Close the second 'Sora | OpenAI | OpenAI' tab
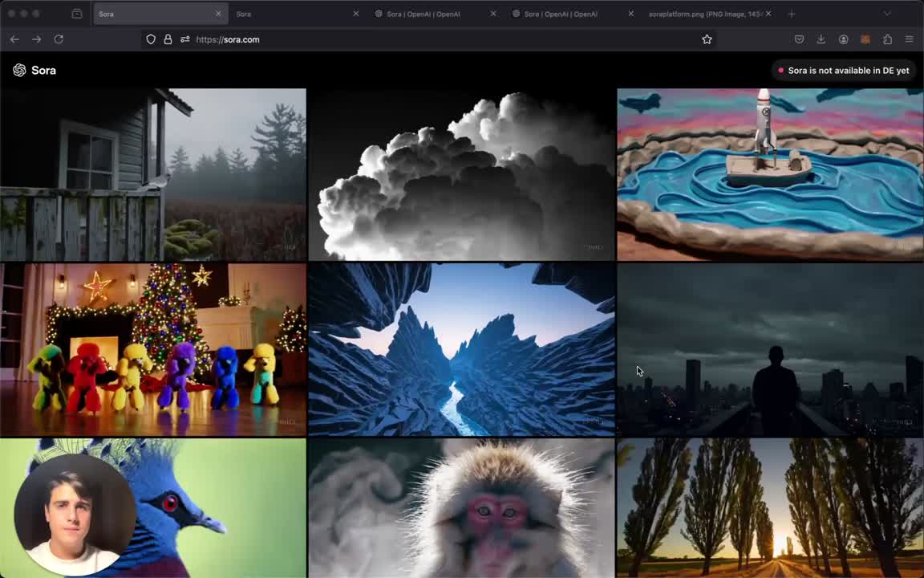Viewport: 924px width, 578px height. pyautogui.click(x=630, y=14)
